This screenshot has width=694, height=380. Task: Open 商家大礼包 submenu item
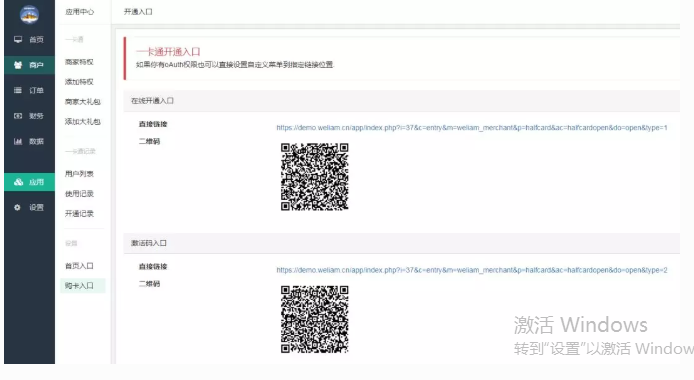click(x=83, y=102)
